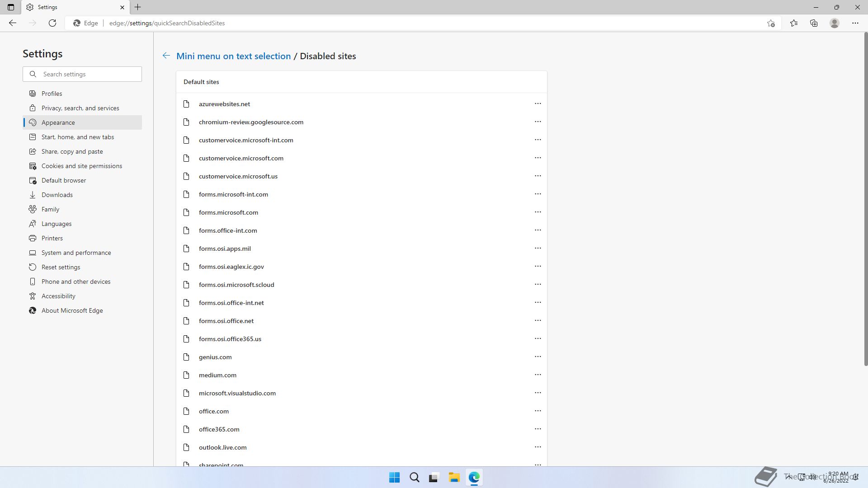Screen dimensions: 868x488
Task: Open more actions for customervoice.microsoft.us
Action: tap(538, 176)
